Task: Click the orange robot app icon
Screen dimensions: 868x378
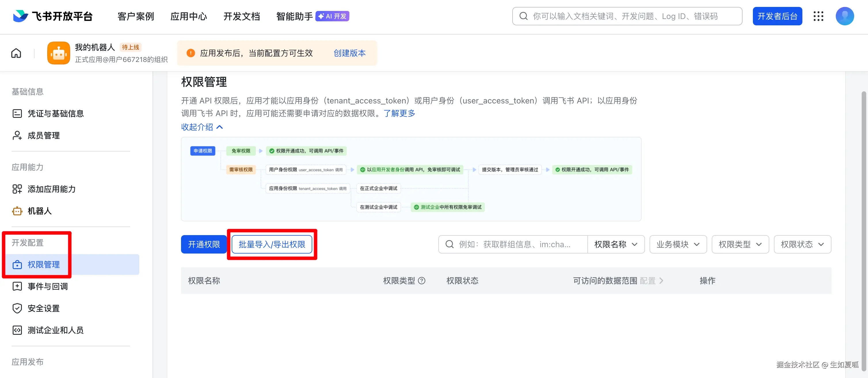Action: 59,53
